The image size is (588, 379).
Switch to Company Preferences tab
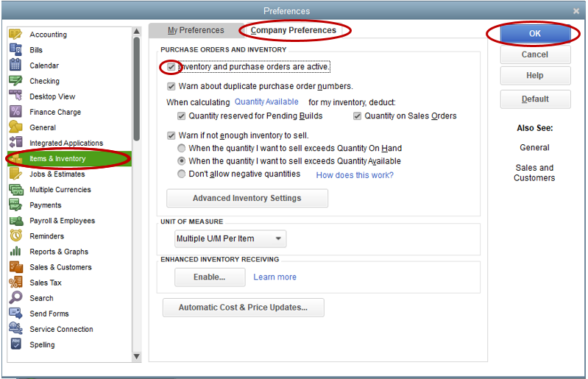pyautogui.click(x=293, y=30)
